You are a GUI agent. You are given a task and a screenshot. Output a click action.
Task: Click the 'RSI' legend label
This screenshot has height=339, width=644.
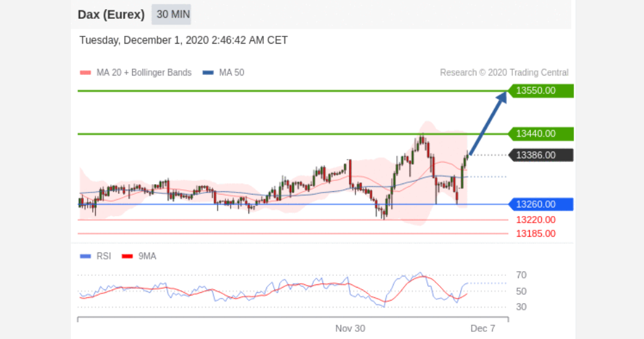(104, 256)
